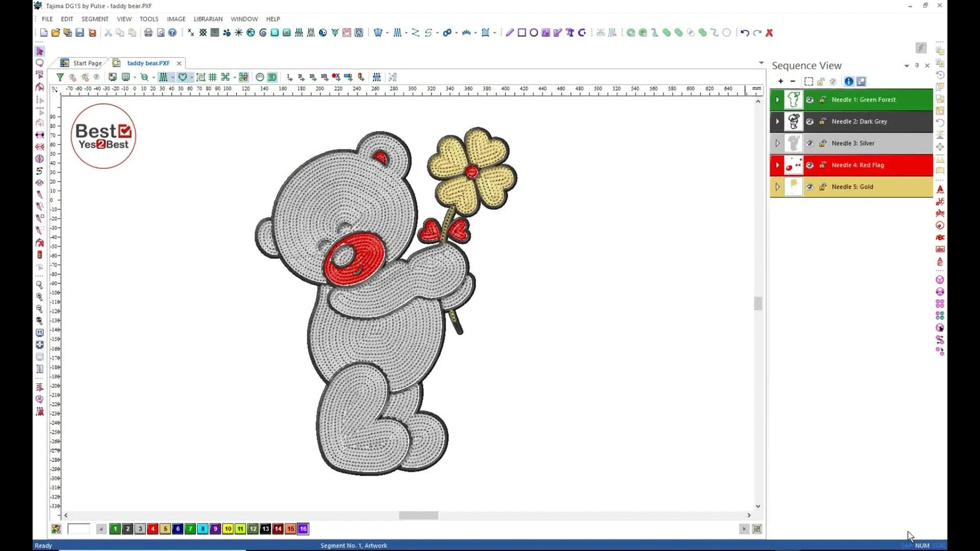Click the Add (+) icon in Sequence View
The height and width of the screenshot is (551, 980).
(x=781, y=81)
